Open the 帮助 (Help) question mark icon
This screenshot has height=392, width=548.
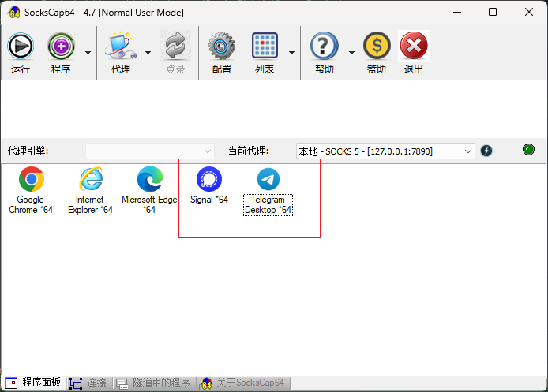pyautogui.click(x=325, y=46)
